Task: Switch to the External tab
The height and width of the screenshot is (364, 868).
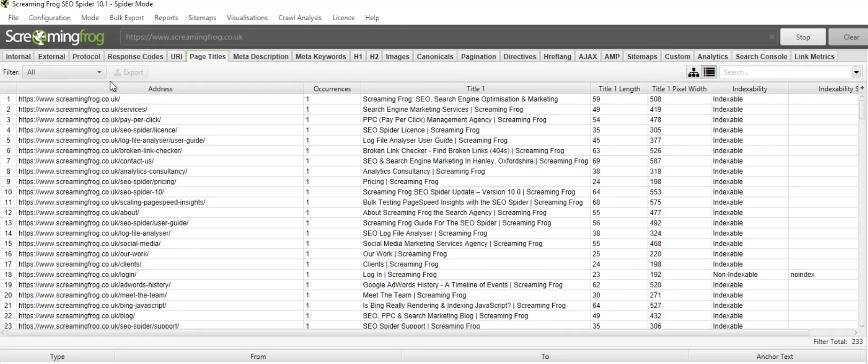Action: [x=51, y=56]
